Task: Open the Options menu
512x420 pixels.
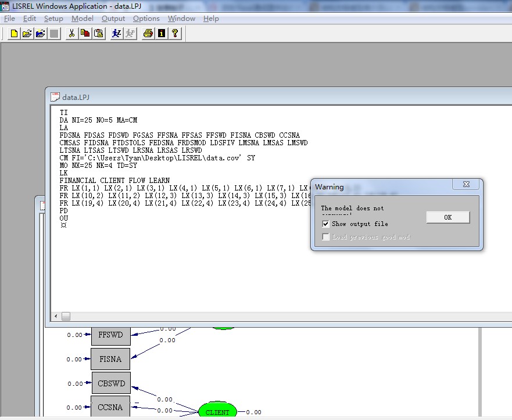Action: 146,19
